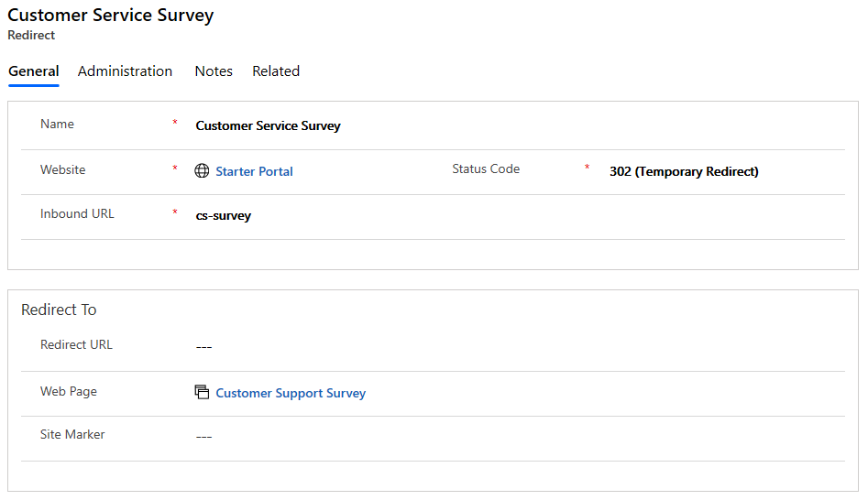Screen dimensions: 868x500
Task: Click the globe icon beside Starter Portal
Action: coord(203,171)
